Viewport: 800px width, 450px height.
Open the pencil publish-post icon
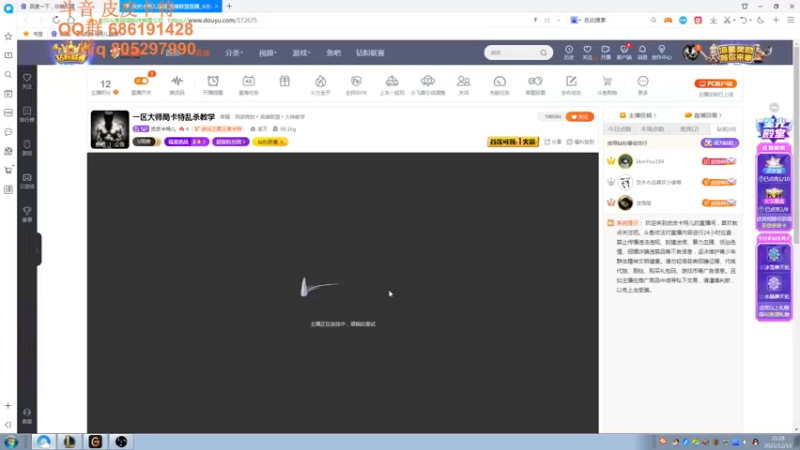tap(571, 81)
